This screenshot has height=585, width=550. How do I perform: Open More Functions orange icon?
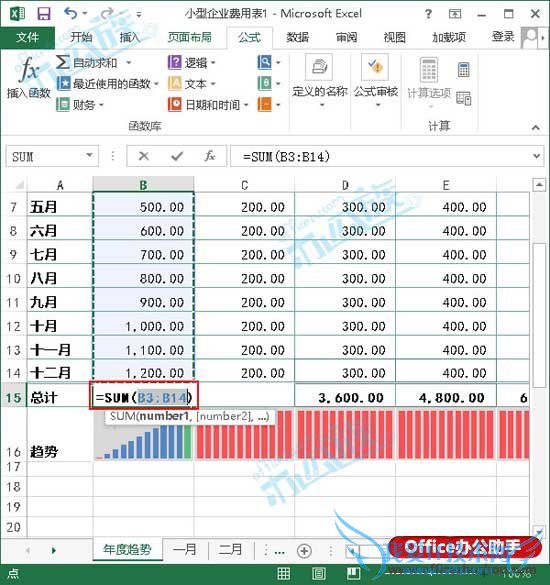pyautogui.click(x=265, y=104)
